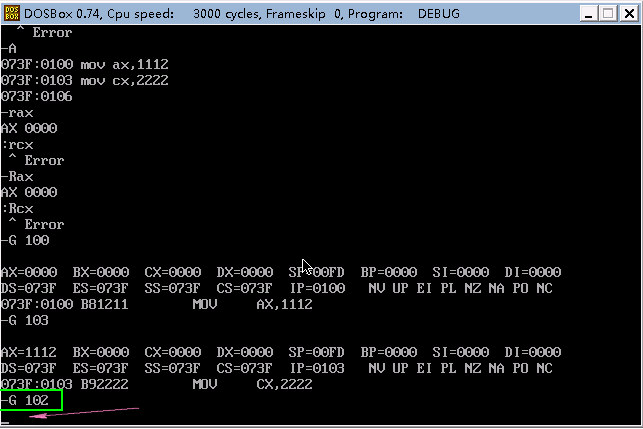Minimize the DOSBox window
This screenshot has width=643, height=429.
click(x=588, y=14)
